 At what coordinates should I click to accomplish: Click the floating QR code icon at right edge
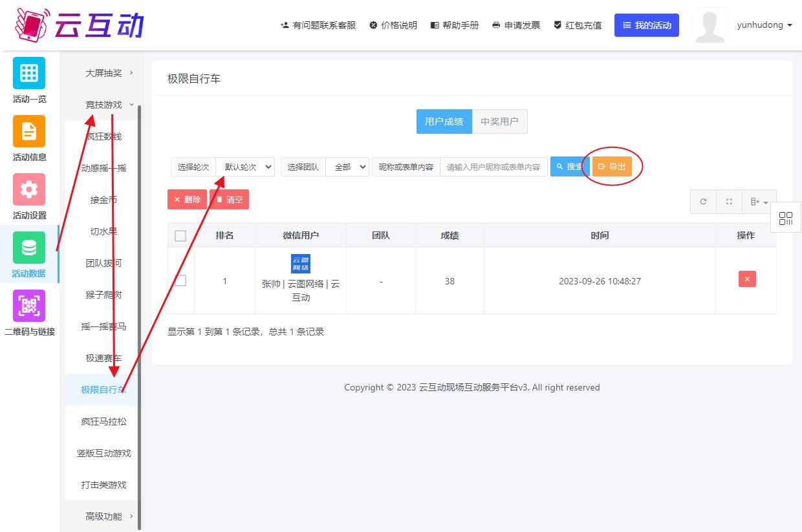click(786, 218)
